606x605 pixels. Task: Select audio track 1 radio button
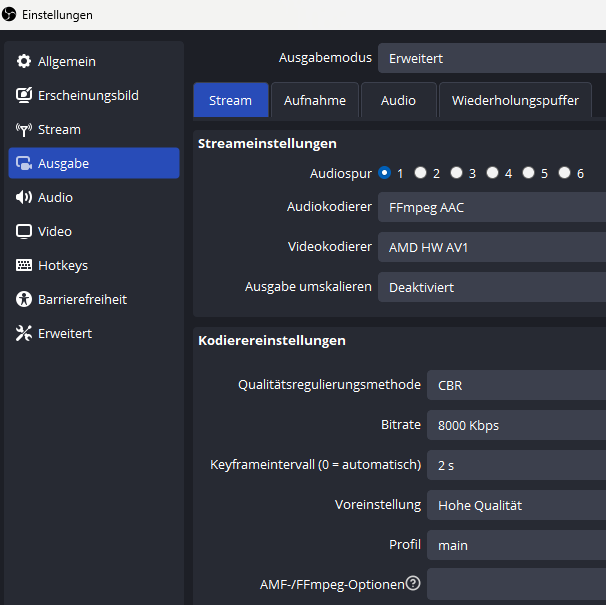click(384, 172)
